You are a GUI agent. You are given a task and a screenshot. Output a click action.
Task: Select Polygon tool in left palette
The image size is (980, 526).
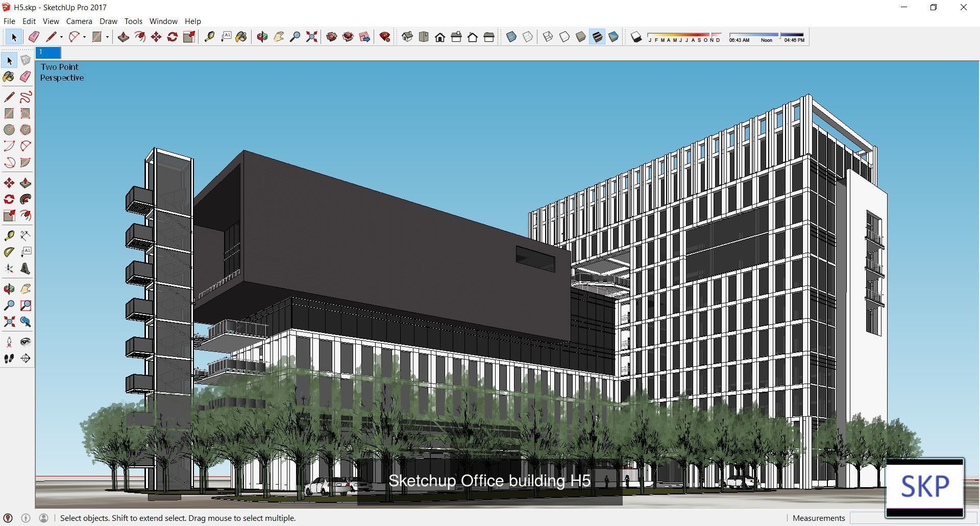(x=26, y=130)
